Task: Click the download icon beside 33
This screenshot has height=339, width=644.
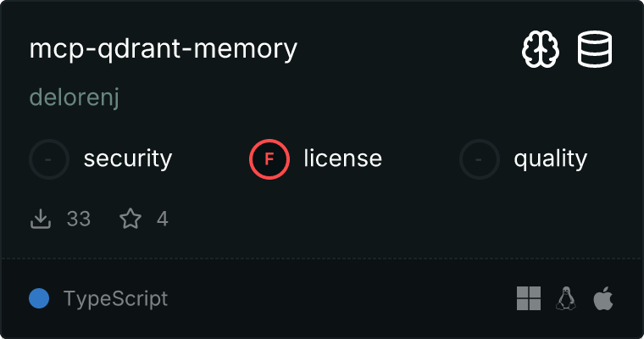Action: click(x=41, y=219)
